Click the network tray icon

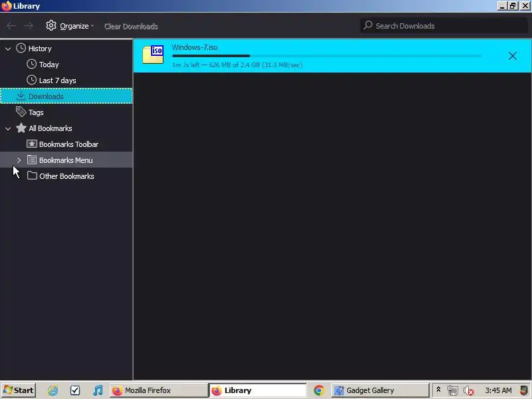(453, 390)
